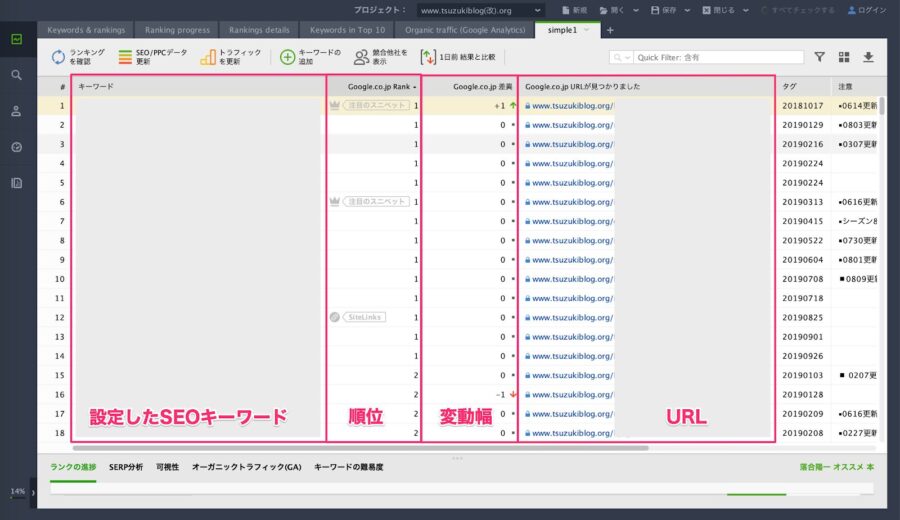The width and height of the screenshot is (900, 520).
Task: Open the Competitor Research person icon in sidebar
Action: [17, 111]
